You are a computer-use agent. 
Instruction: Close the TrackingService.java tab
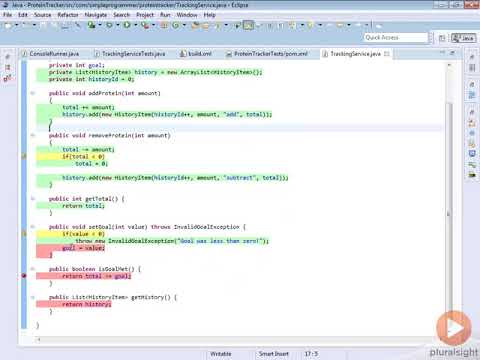point(387,54)
